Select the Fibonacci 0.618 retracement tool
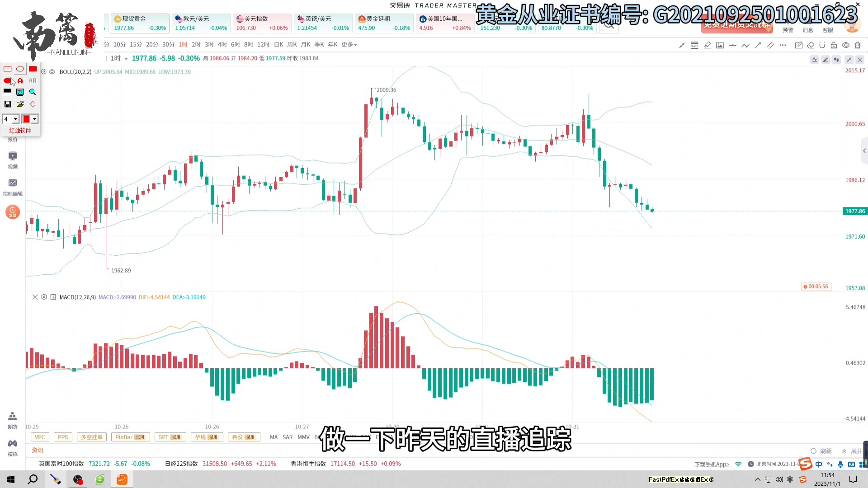 coord(694,45)
